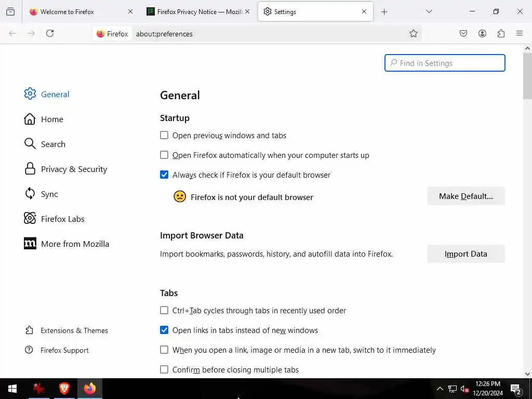Open the Firefox View icon in tab bar
The width and height of the screenshot is (532, 399).
10,11
